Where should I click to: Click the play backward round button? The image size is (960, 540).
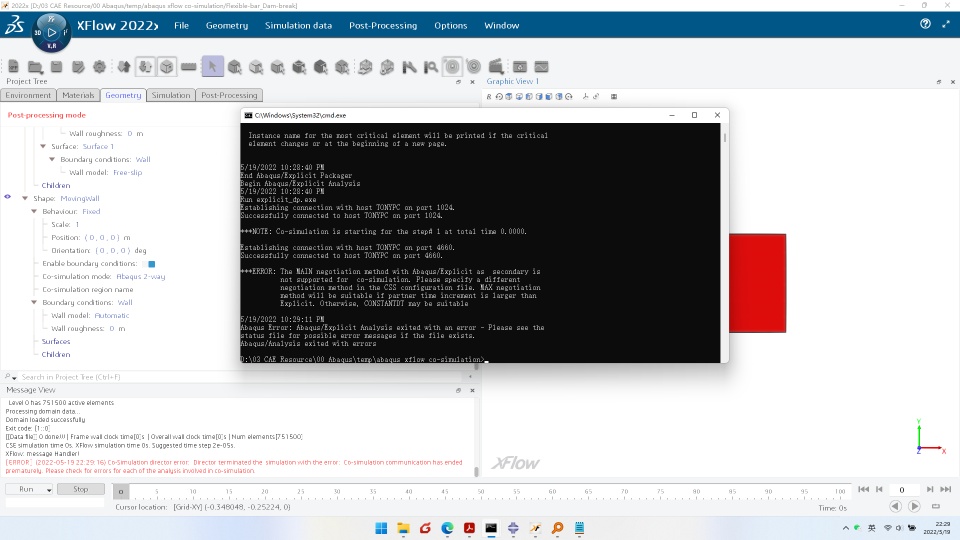tap(895, 506)
